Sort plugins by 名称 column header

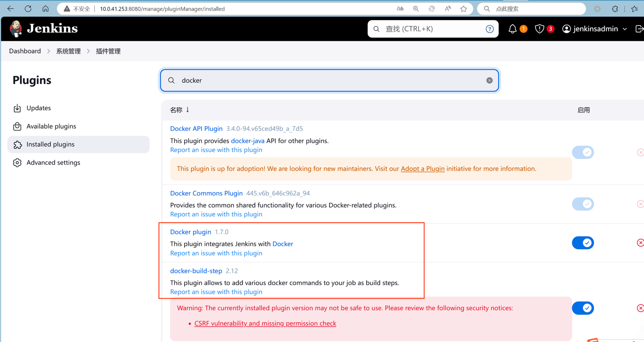(180, 110)
